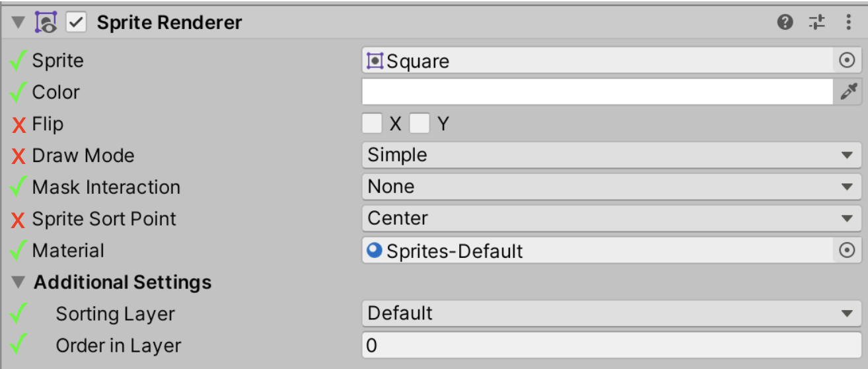Image resolution: width=868 pixels, height=369 pixels.
Task: Open the Sprite Renderer help reference icon
Action: click(x=785, y=22)
